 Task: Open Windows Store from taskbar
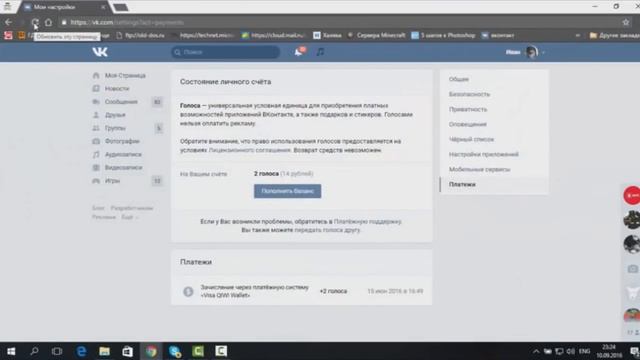click(x=127, y=351)
